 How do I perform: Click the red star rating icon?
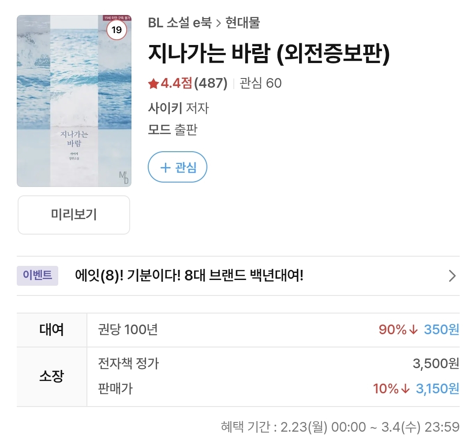154,83
